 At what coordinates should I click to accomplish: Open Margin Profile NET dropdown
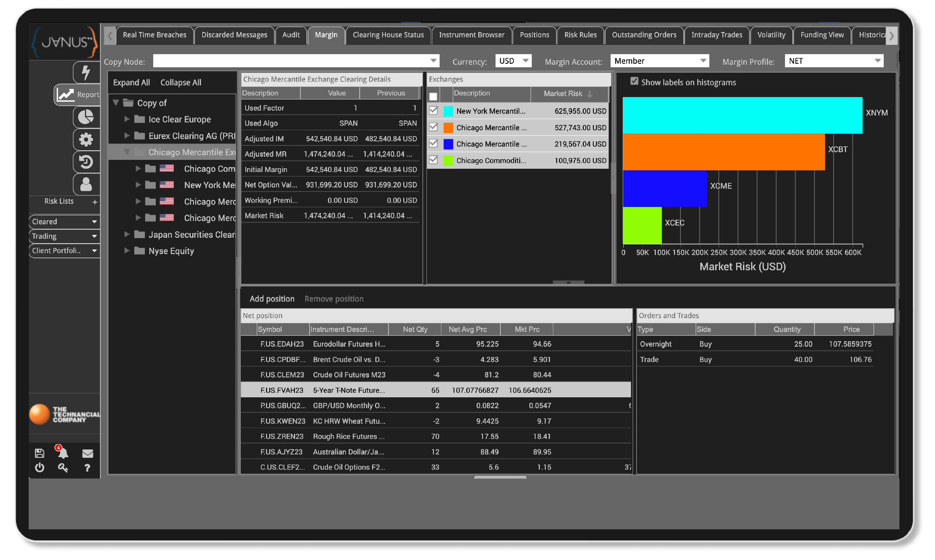pyautogui.click(x=877, y=61)
